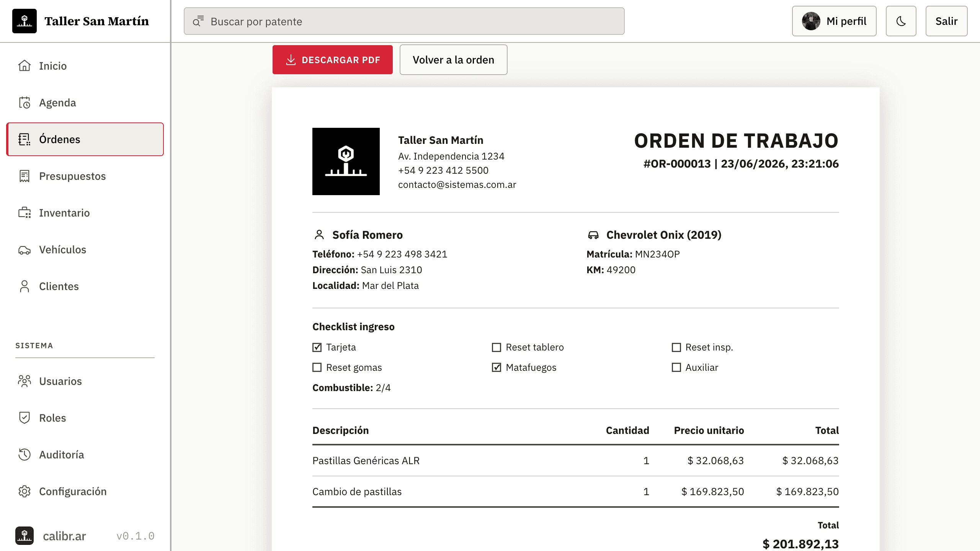Click the profile avatar picture

click(811, 21)
